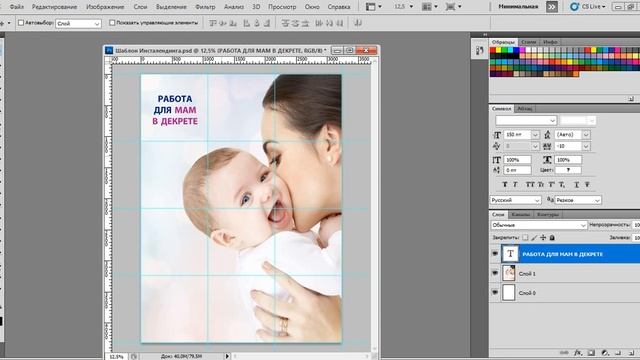Screen dimensions: 640x360
Task: Hide the Слой 0 layer
Action: [495, 293]
